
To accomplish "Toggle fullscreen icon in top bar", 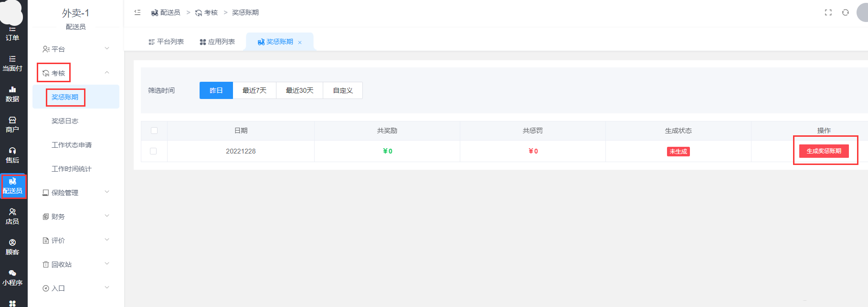I will [x=828, y=12].
